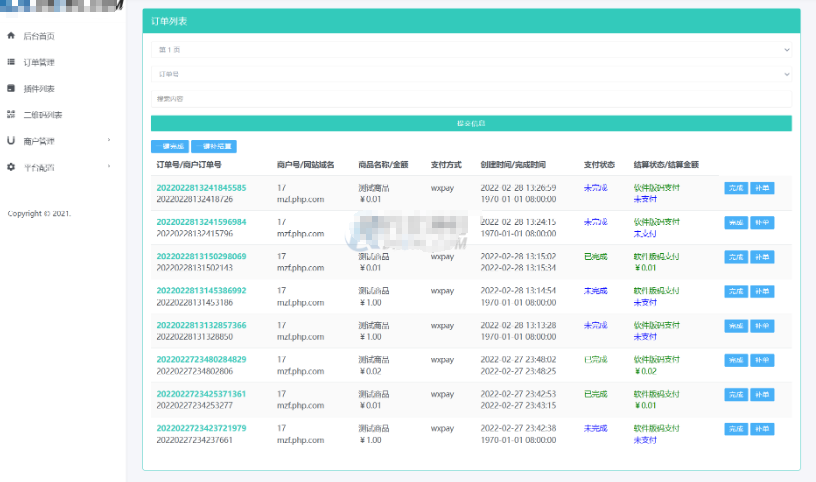Image resolution: width=816 pixels, height=482 pixels.
Task: Click 补单 button for order 2022022723423721979
Action: 762,429
